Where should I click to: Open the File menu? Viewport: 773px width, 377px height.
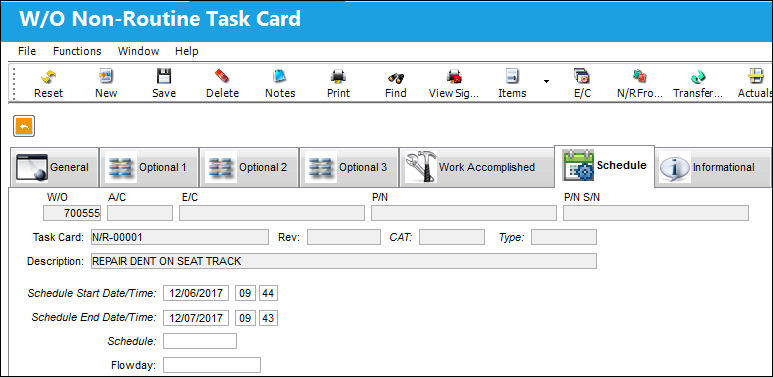[x=27, y=51]
